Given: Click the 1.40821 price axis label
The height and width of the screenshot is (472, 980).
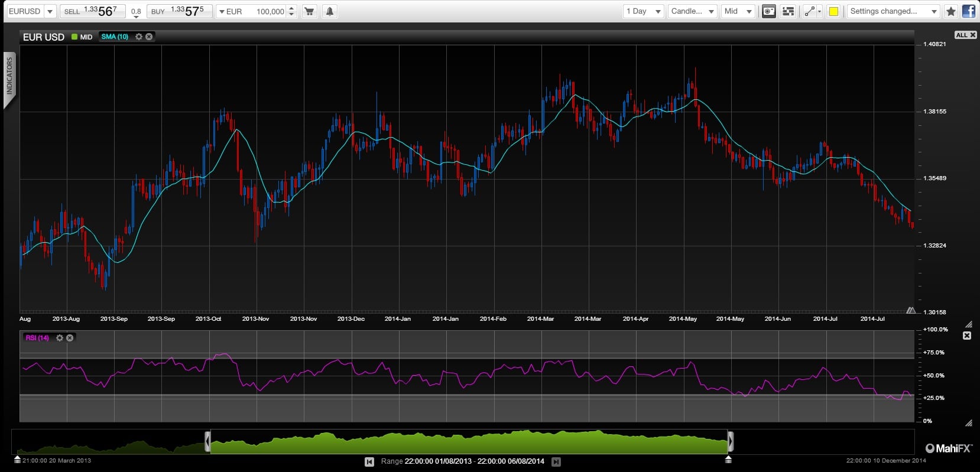Looking at the screenshot, I should [934, 44].
